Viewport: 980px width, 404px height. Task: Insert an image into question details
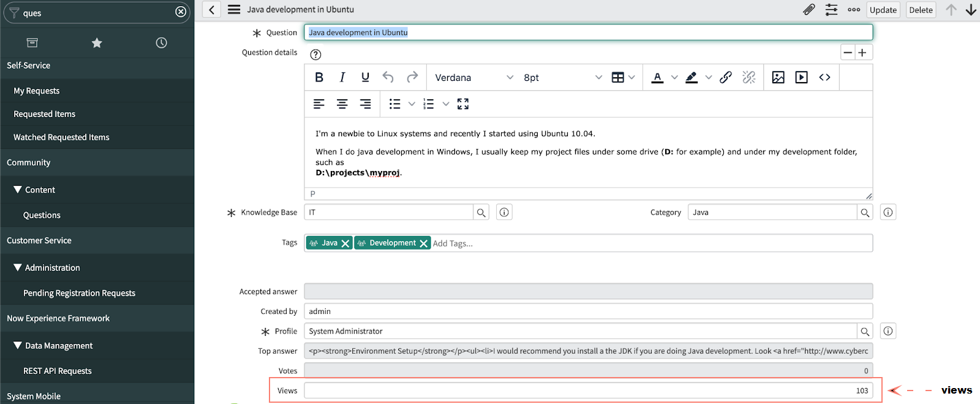point(778,77)
